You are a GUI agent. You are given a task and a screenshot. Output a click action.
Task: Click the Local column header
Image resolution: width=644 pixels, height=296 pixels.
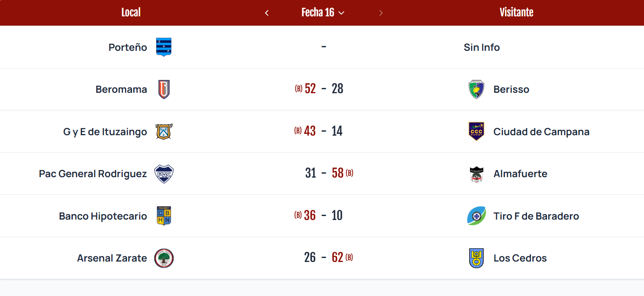(131, 12)
